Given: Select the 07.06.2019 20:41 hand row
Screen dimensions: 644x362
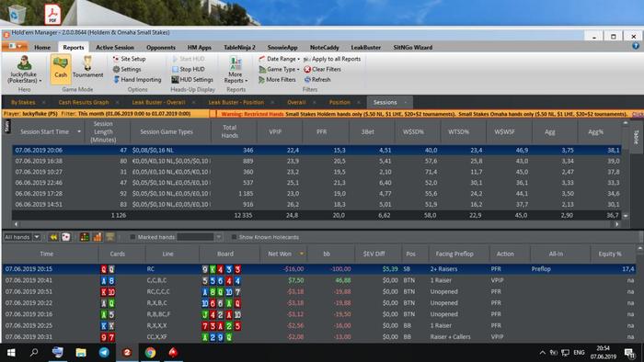Looking at the screenshot, I should click(x=319, y=280).
